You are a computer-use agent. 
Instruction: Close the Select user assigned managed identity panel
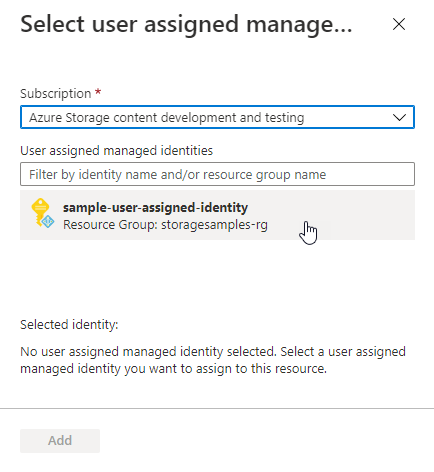pyautogui.click(x=399, y=24)
